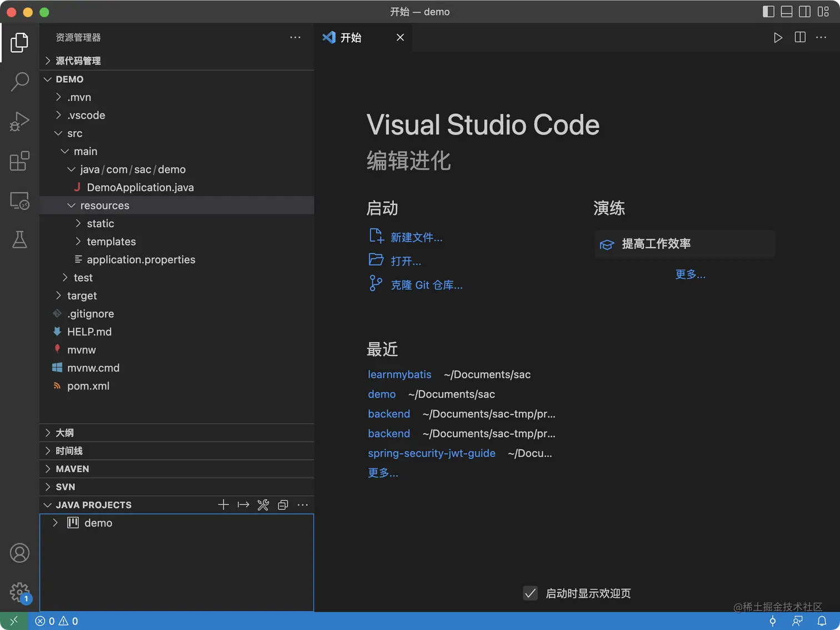Customize layout icon in title bar
This screenshot has width=840, height=630.
[x=823, y=11]
